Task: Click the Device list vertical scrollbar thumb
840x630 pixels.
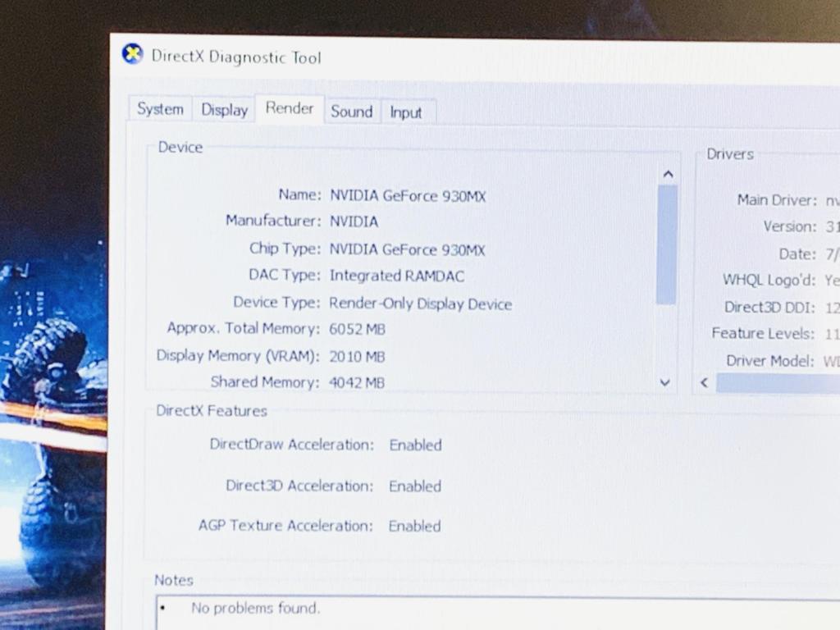Action: (x=666, y=244)
